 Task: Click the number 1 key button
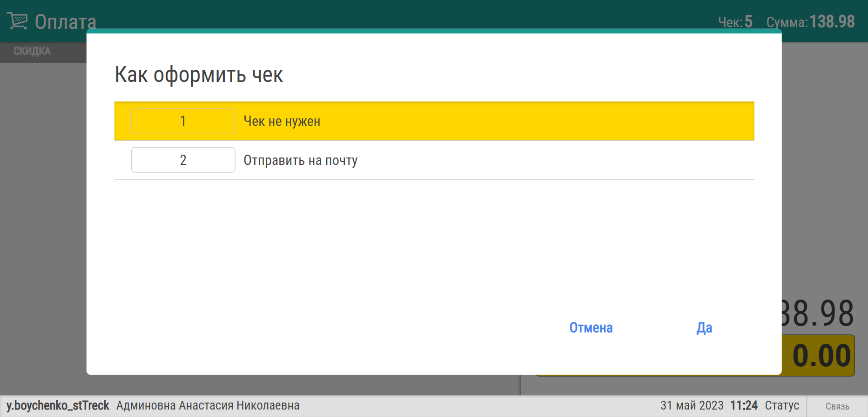[x=183, y=121]
